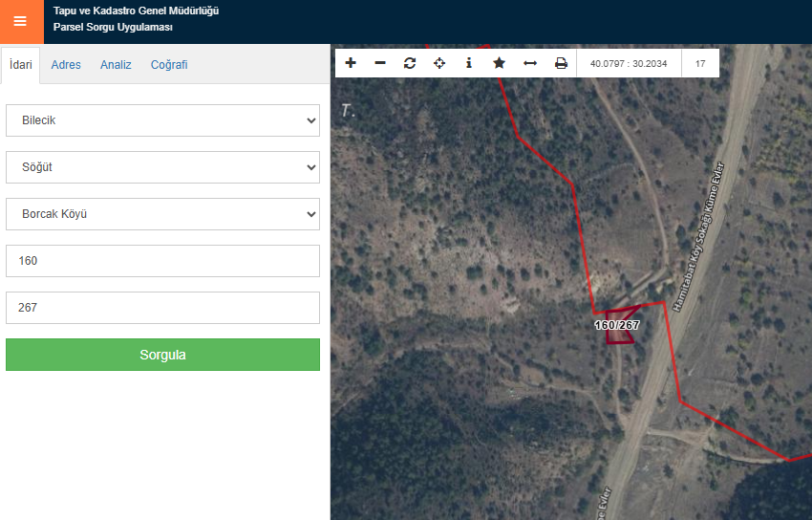Screen dimensions: 812x520
Task: Expand the Bilecik province dropdown
Action: [162, 120]
